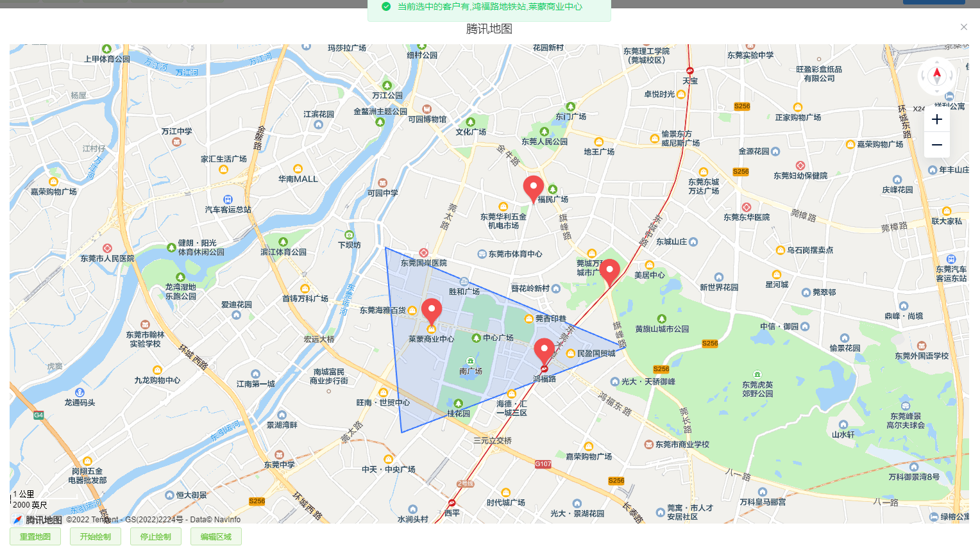Viewport: 980px width, 546px height.
Task: Click the 西平 metro station icon
Action: 452,503
